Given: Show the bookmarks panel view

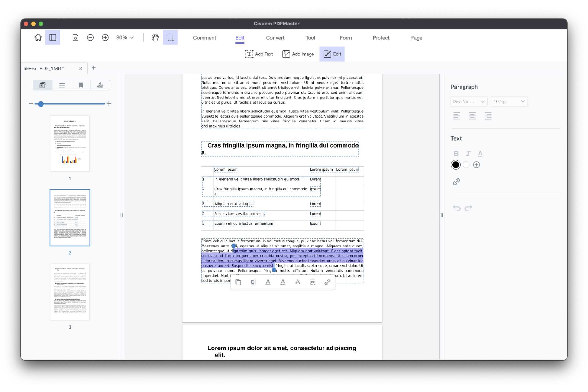Looking at the screenshot, I should (81, 85).
